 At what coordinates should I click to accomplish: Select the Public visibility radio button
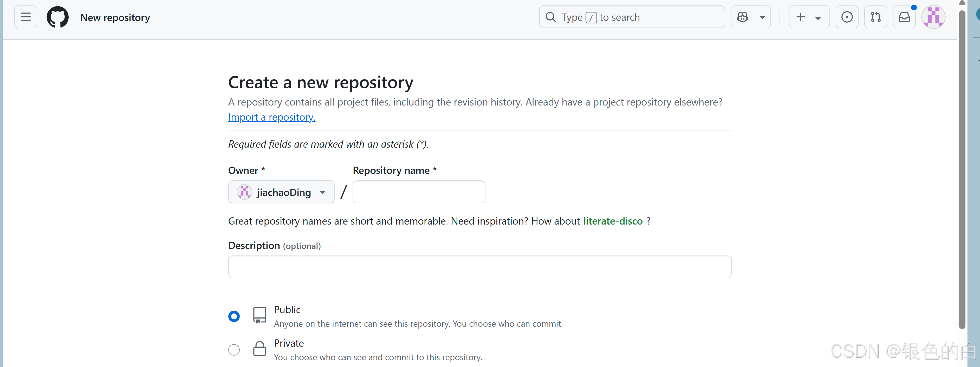(234, 316)
